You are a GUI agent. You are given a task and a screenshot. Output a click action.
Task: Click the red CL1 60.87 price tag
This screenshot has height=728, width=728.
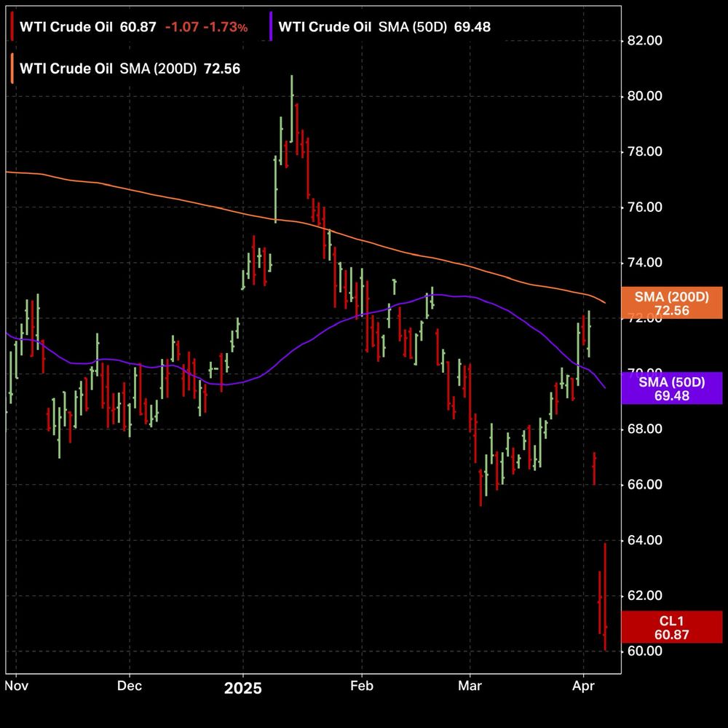pos(672,627)
